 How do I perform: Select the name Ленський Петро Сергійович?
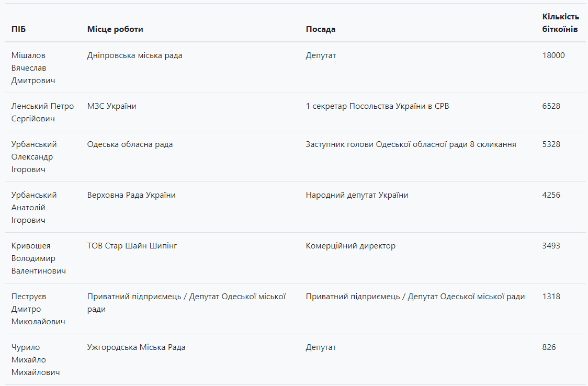pos(42,112)
